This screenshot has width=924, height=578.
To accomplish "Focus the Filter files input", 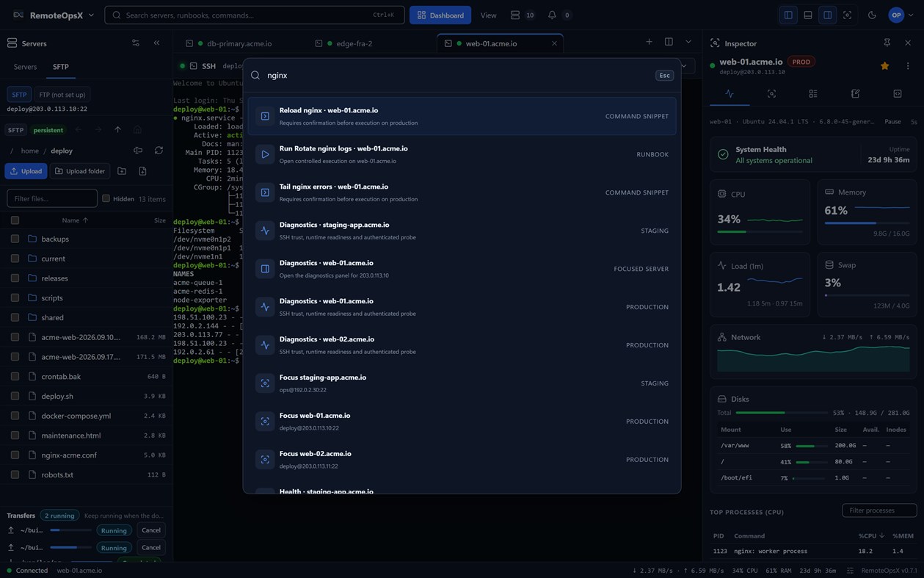I will [x=52, y=198].
